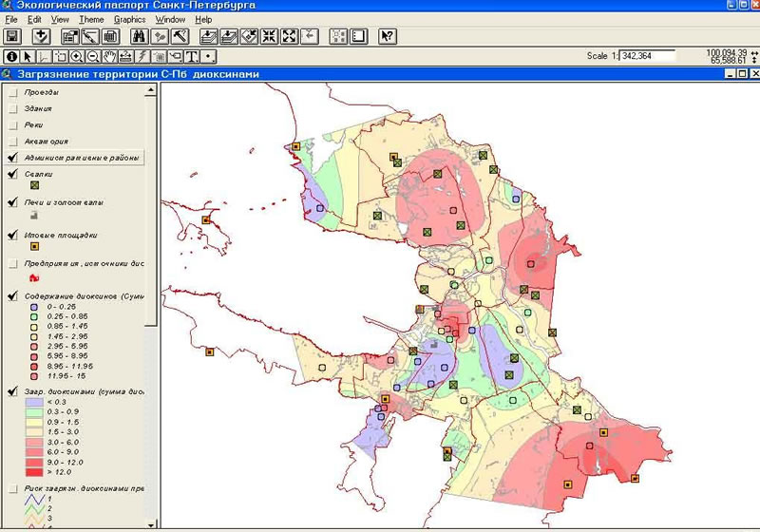Viewport: 760px width, 532px height.
Task: Select the Pointer arrow tool
Action: tap(28, 57)
